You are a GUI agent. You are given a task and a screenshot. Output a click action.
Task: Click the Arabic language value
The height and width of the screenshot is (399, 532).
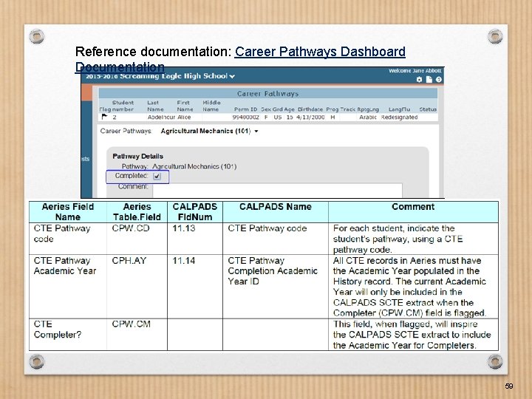coord(368,117)
